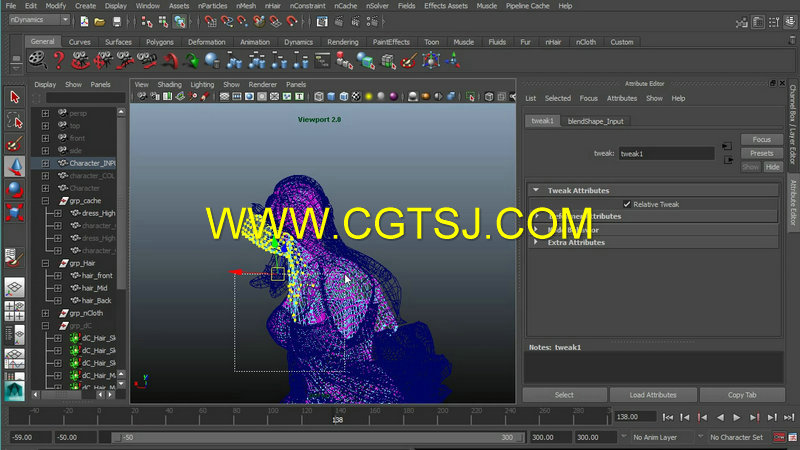The width and height of the screenshot is (800, 450).
Task: Open the nDynamics menu set dropdown
Action: 39,20
